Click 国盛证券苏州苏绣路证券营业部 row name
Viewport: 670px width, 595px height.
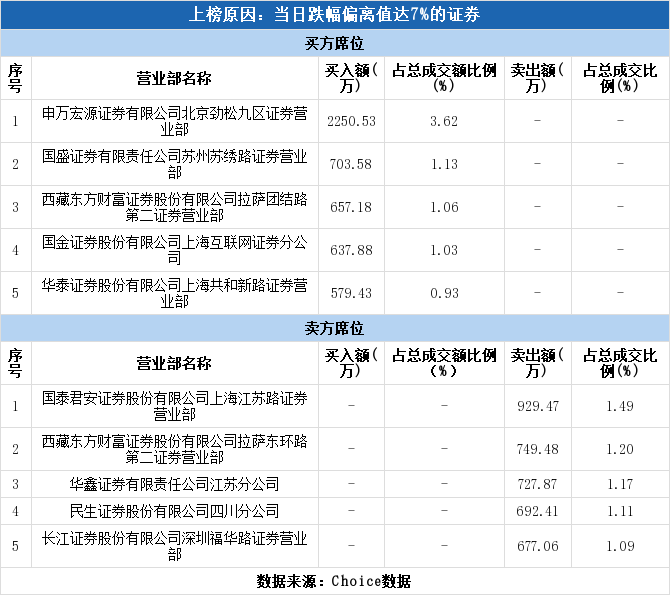coord(174,164)
